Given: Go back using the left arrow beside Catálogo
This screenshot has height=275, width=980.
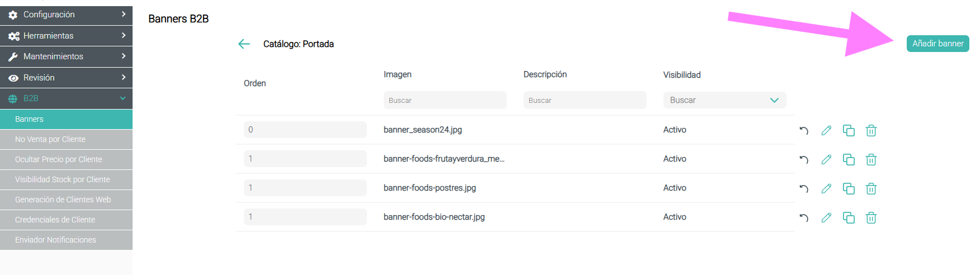Looking at the screenshot, I should point(244,44).
